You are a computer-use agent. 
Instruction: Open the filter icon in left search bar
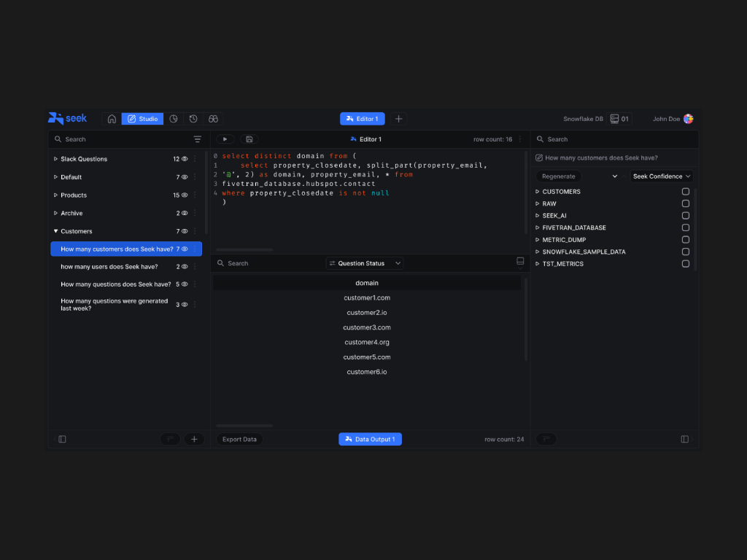point(197,139)
